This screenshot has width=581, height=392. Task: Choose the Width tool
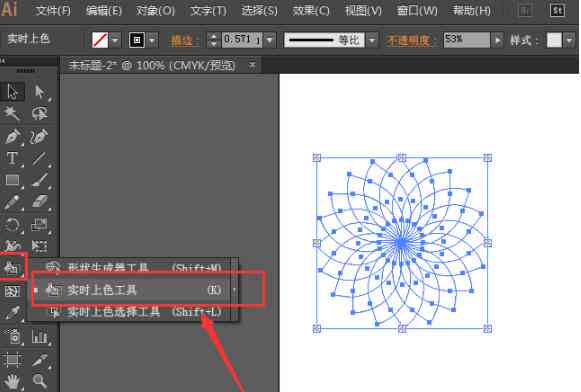pos(12,245)
